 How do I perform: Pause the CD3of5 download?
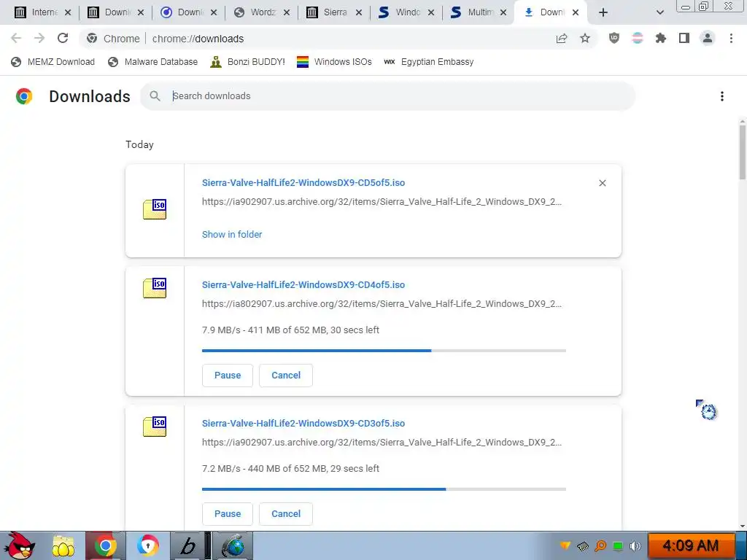click(228, 514)
